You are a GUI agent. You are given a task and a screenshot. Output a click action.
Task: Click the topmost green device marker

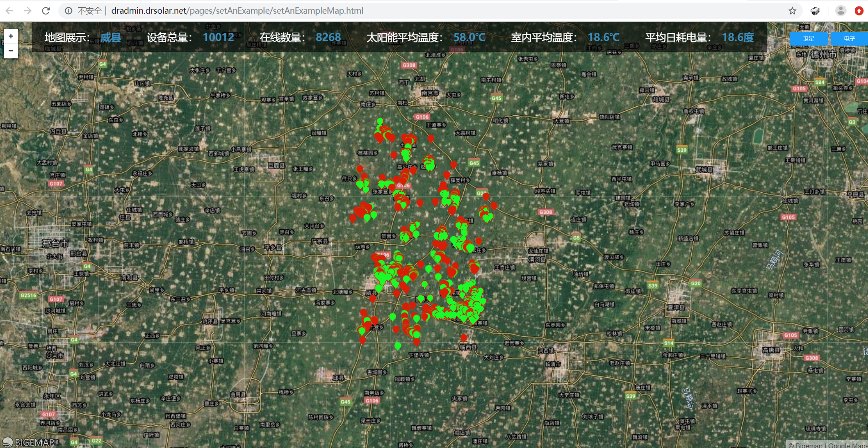380,121
